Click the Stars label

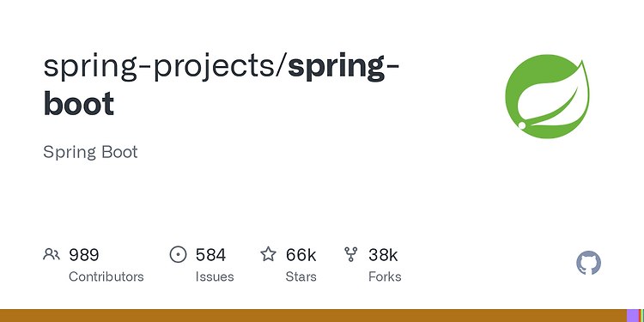point(301,276)
